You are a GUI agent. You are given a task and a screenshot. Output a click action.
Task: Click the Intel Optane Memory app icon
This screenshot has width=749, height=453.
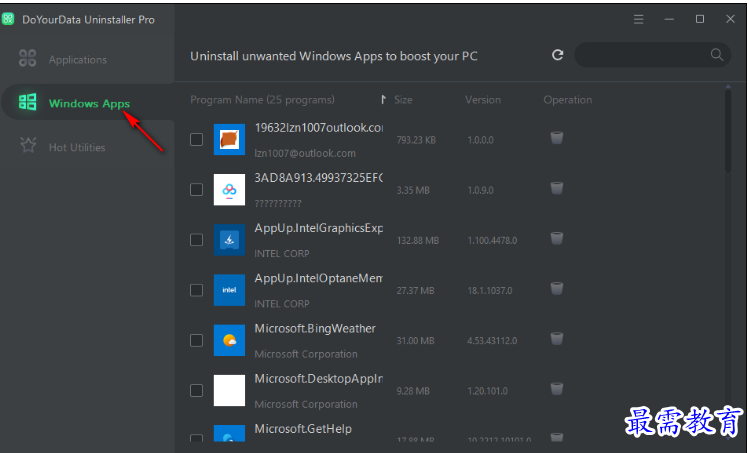coord(229,290)
